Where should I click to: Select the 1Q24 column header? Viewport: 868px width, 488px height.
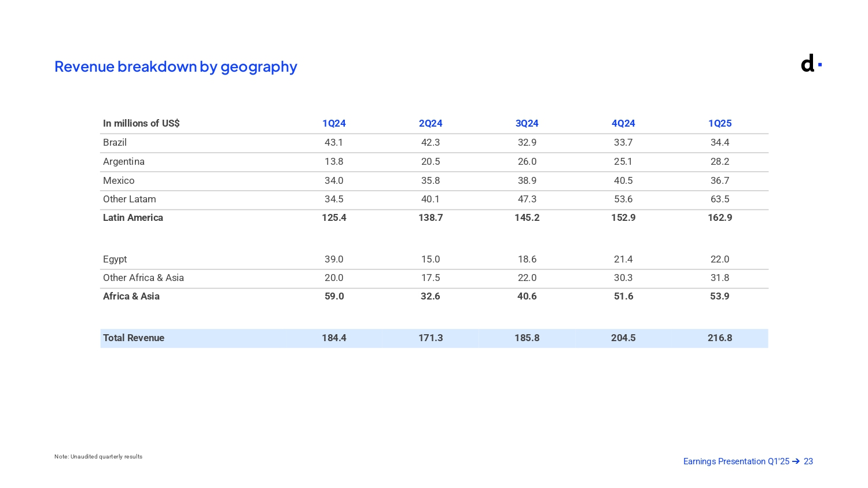(334, 123)
